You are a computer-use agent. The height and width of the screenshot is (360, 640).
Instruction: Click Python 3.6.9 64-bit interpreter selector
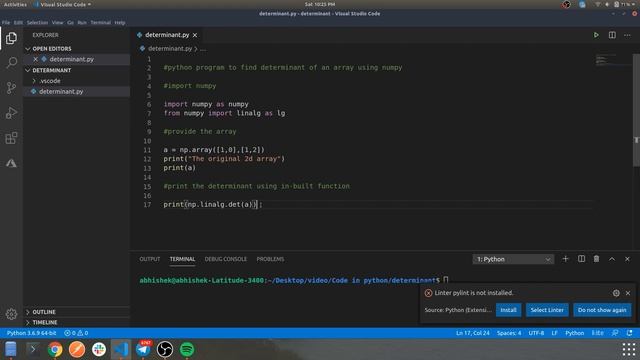[31, 333]
